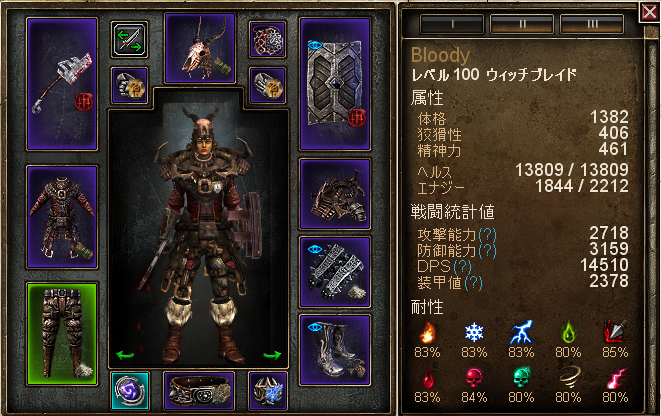Screen dimensions: 661x416
Task: Switch to character sheet tab III
Action: click(592, 24)
